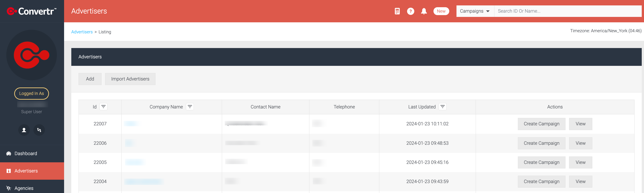The height and width of the screenshot is (193, 644).
Task: Open the notifications bell icon
Action: 424,11
